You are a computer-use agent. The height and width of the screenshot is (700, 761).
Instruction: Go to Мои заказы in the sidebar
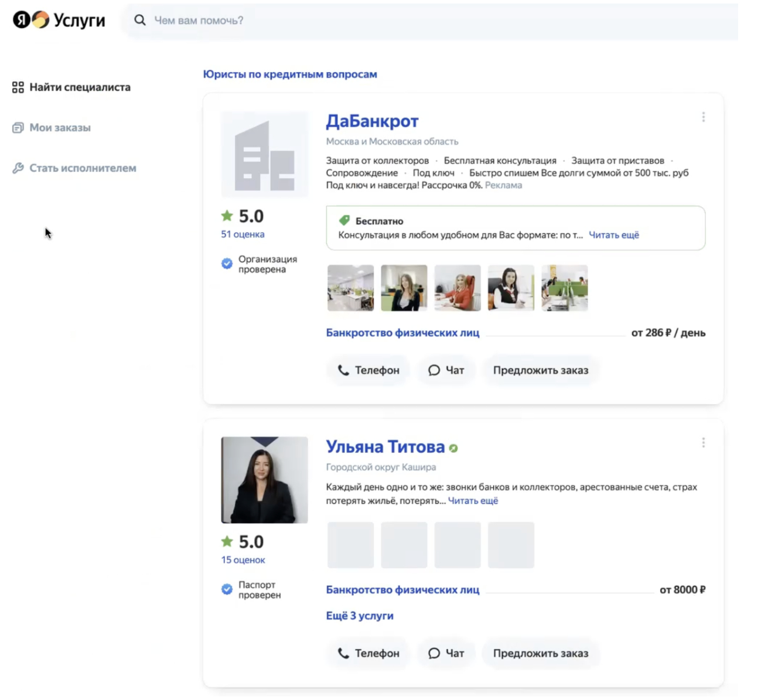point(60,128)
